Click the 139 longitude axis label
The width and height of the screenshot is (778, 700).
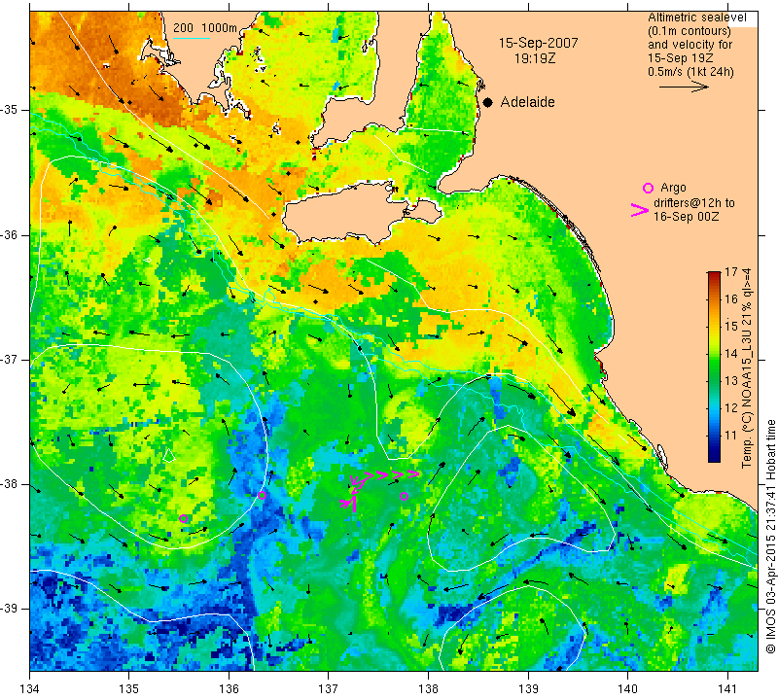528,688
